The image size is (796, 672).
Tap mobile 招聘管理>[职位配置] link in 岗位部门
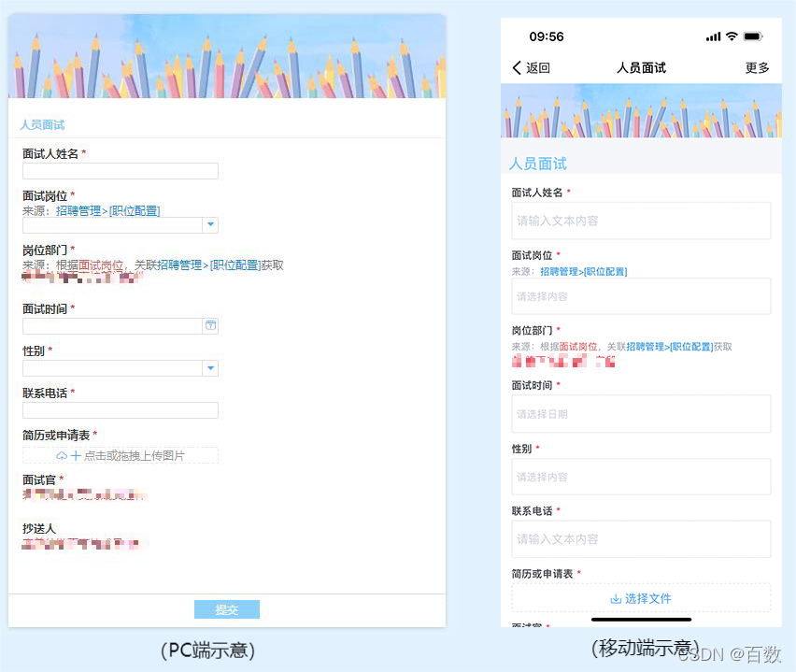click(670, 347)
